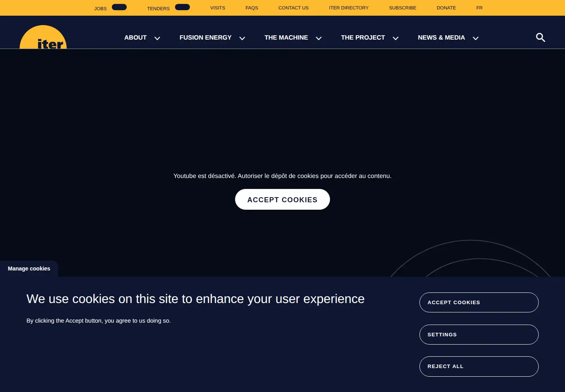Go to the Tenders link
Viewport: 565px width, 392px height.
[x=159, y=8]
